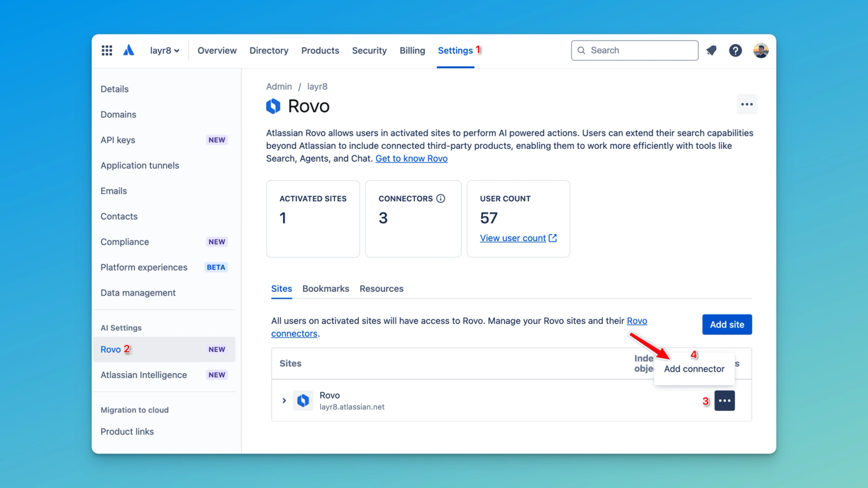Open the Rovo site row more actions button
Viewport: 868px width, 488px height.
point(724,400)
